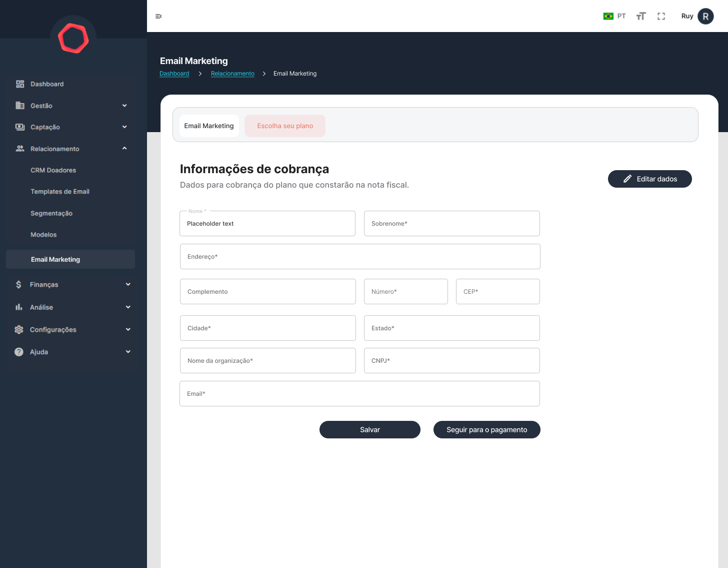Viewport: 728px width, 568px height.
Task: Click the Brazil flag language icon
Action: pyautogui.click(x=608, y=17)
